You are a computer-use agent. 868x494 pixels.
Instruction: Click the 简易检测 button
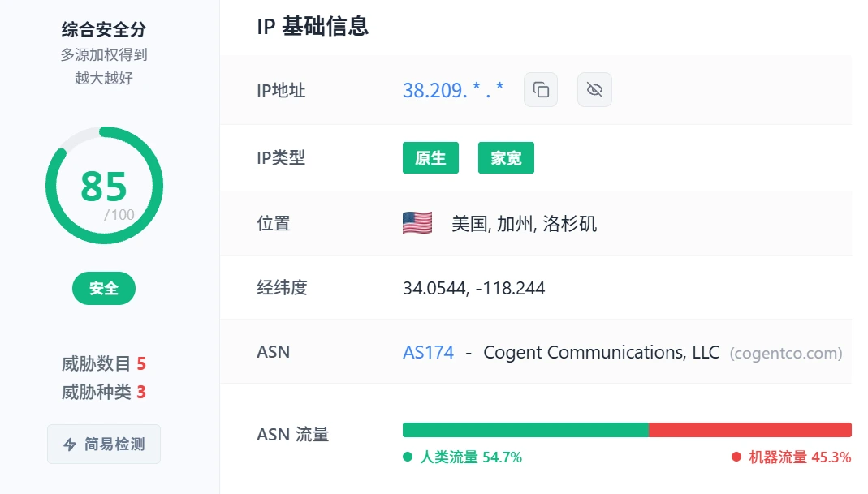tap(104, 445)
